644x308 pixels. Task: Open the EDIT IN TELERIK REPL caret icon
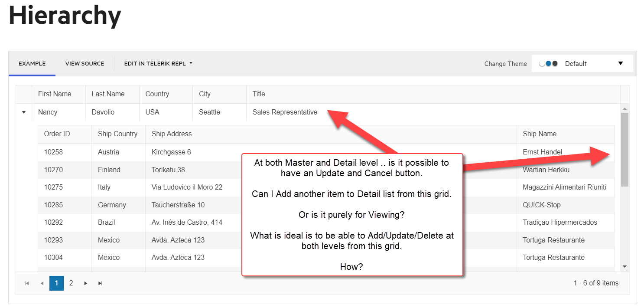click(191, 63)
